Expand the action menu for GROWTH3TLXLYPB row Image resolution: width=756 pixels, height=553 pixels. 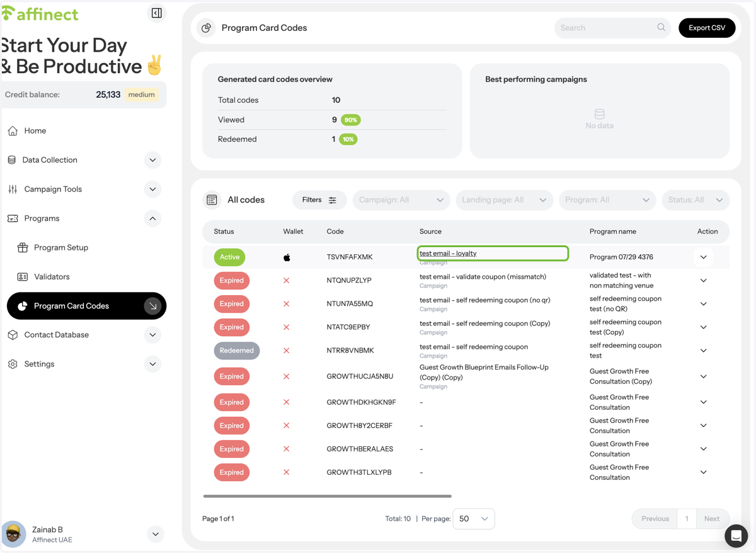(x=704, y=472)
